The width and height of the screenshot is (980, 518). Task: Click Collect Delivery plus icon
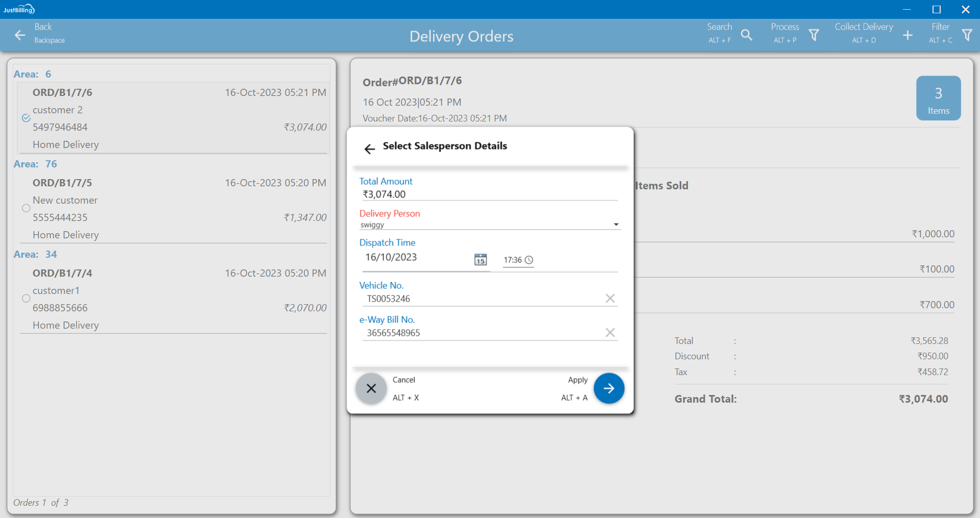coord(907,35)
